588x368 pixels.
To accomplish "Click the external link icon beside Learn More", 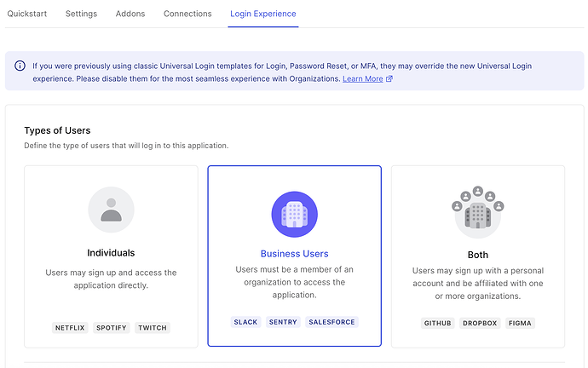I will click(x=389, y=78).
